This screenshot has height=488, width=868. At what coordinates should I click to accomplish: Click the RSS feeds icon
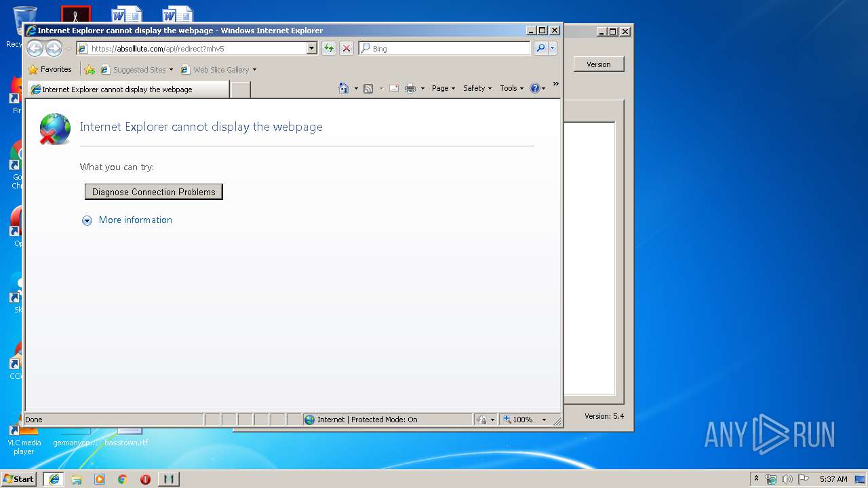[x=368, y=88]
